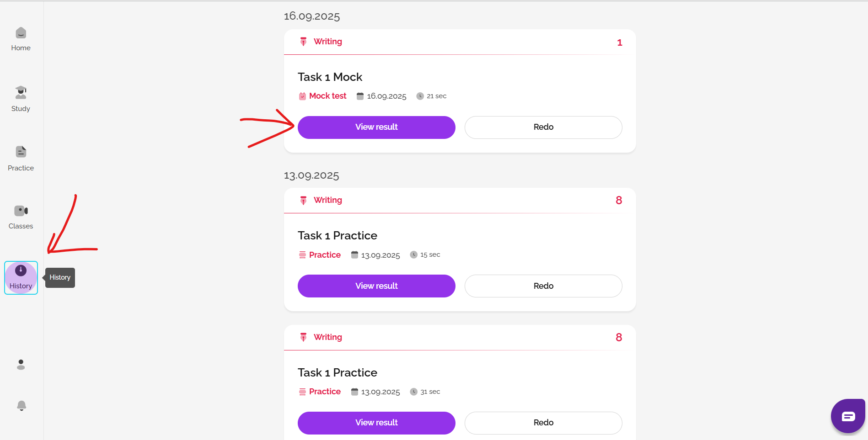Click the Practice label on 15 sec task
The width and height of the screenshot is (868, 440).
pos(325,255)
